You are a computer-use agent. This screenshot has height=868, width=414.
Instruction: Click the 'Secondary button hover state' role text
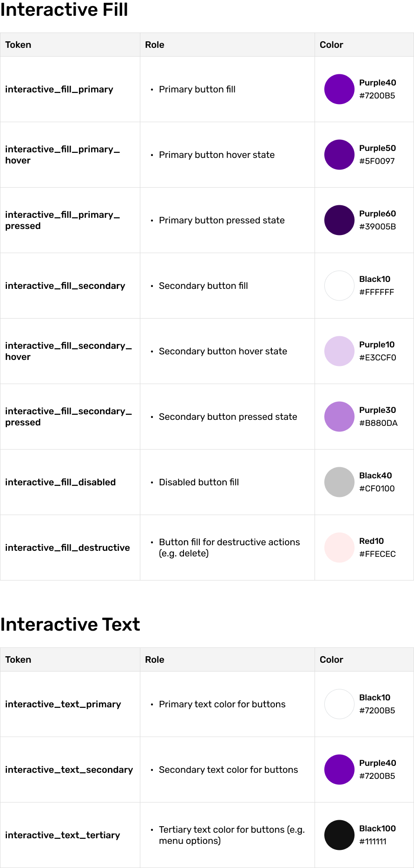tap(223, 351)
